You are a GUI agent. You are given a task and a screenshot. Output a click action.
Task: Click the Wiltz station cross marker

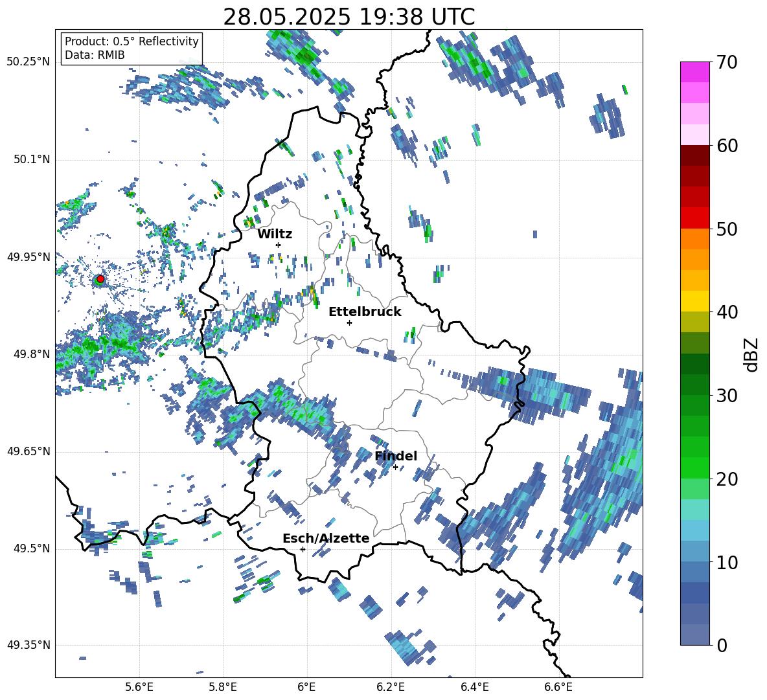point(279,245)
